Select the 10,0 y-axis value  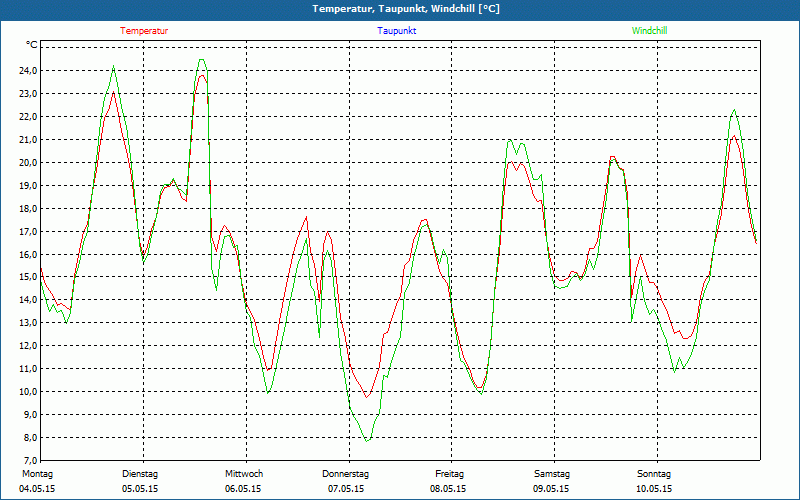point(28,391)
